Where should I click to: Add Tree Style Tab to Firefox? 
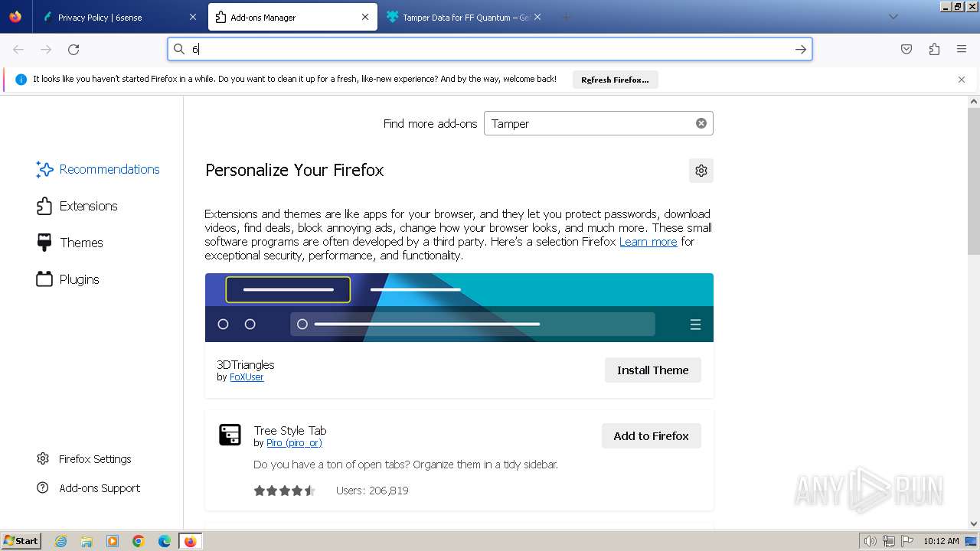[651, 435]
